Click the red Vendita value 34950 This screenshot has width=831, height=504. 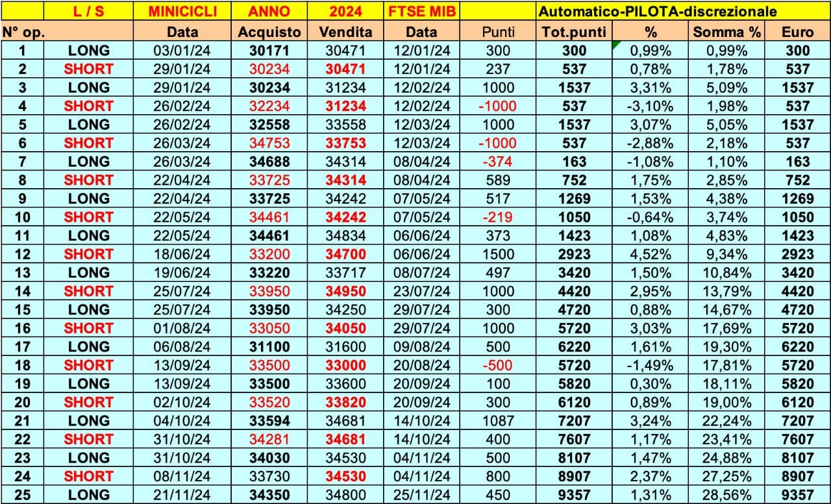click(x=346, y=291)
